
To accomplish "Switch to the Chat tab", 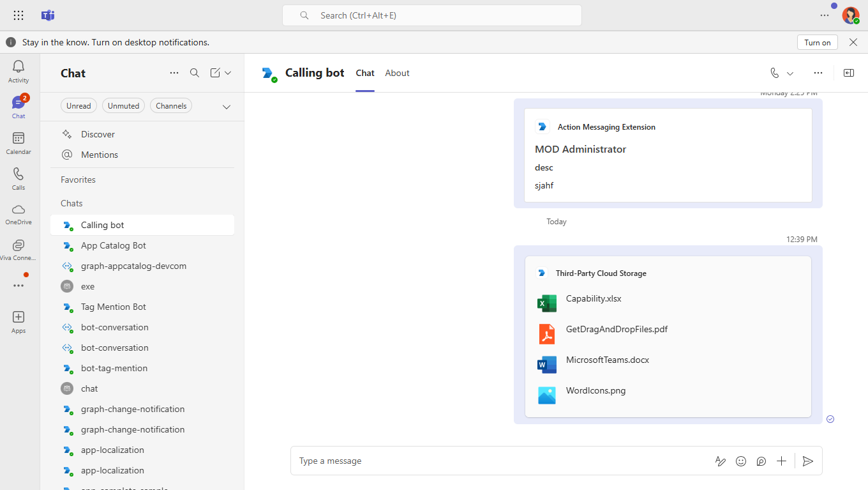I will [365, 73].
